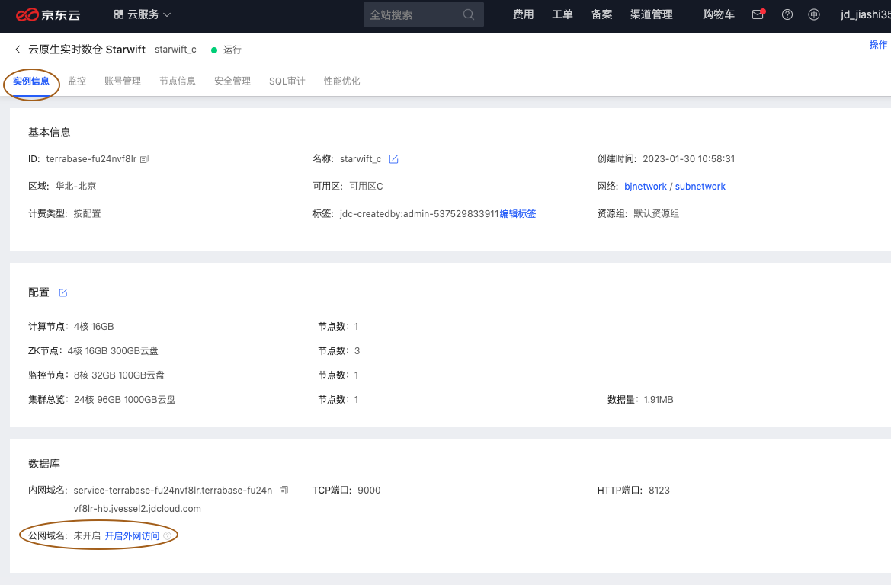Open the 渠道管理 menu
Image resolution: width=891 pixels, height=588 pixels.
pyautogui.click(x=651, y=14)
